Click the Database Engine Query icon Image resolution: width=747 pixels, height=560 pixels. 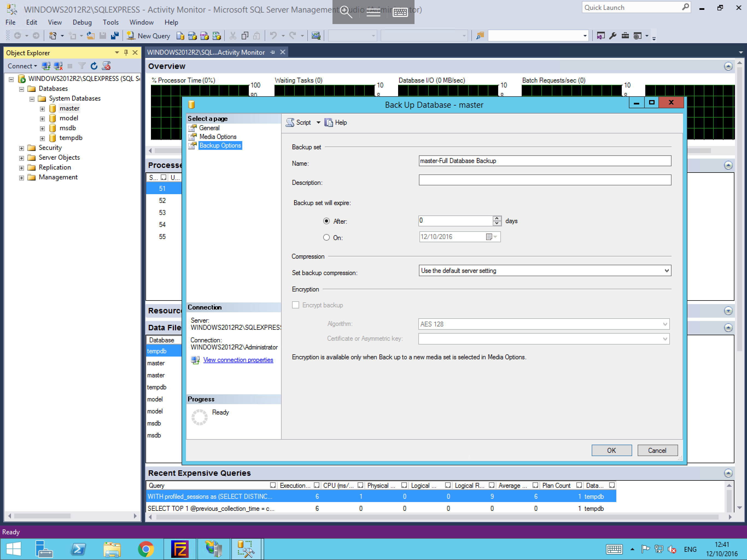pyautogui.click(x=180, y=36)
